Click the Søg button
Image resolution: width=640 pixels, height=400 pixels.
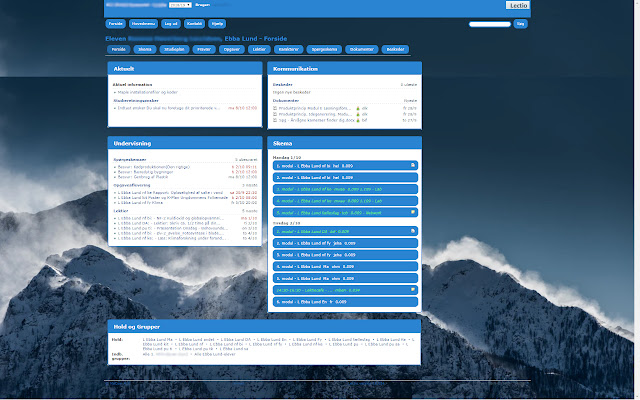point(519,22)
